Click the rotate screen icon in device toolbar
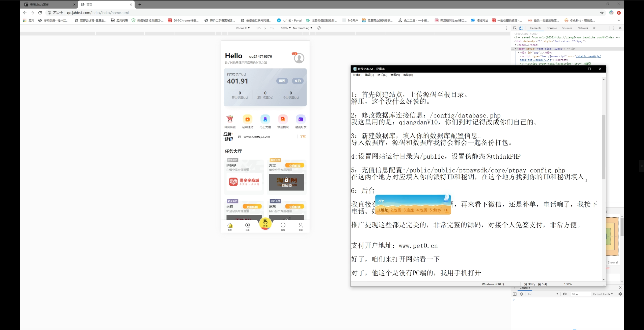The image size is (644, 330). 319,28
